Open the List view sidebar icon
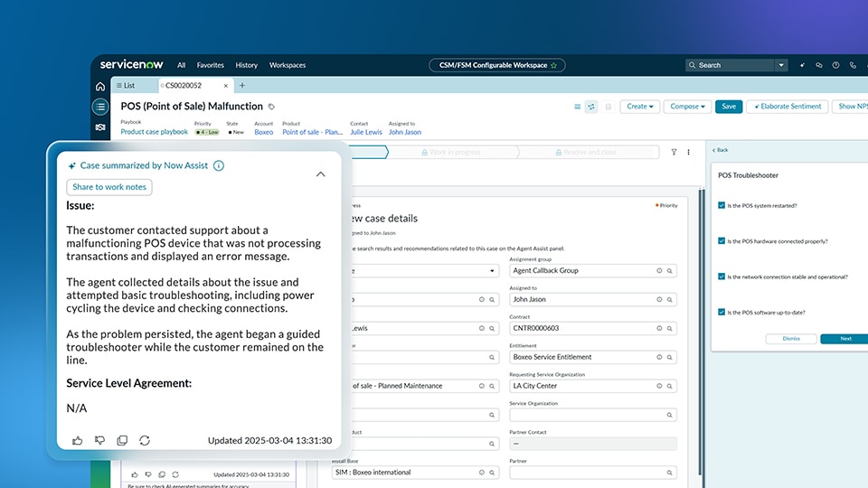 click(x=100, y=107)
